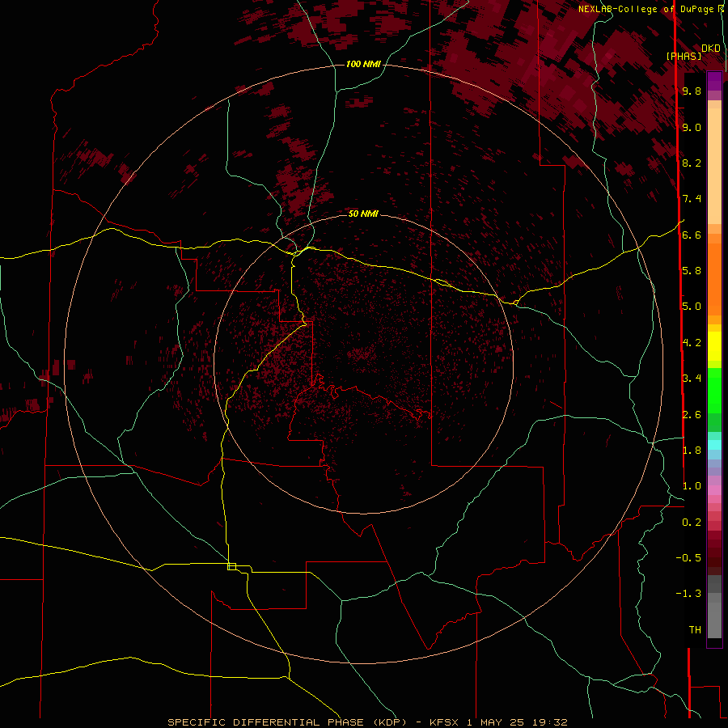This screenshot has width=728, height=728.
Task: Click the 7.4 value on color scale
Action: pyautogui.click(x=692, y=199)
